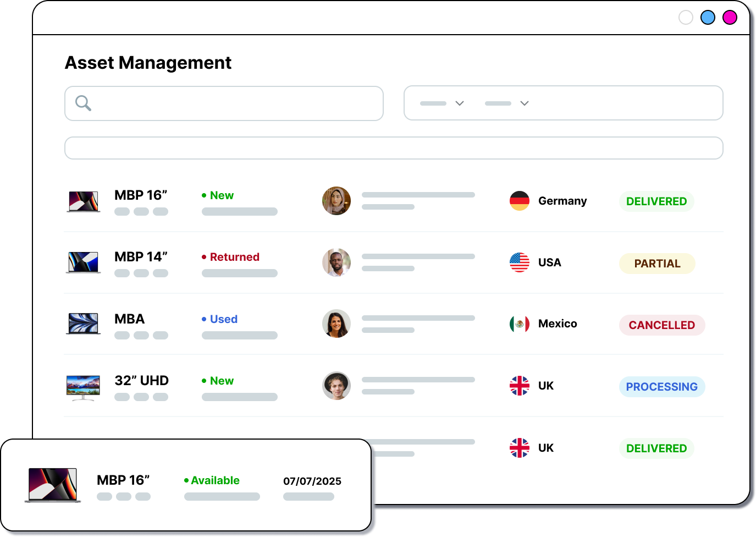Click the search input field
Image resolution: width=756 pixels, height=537 pixels.
pos(236,103)
